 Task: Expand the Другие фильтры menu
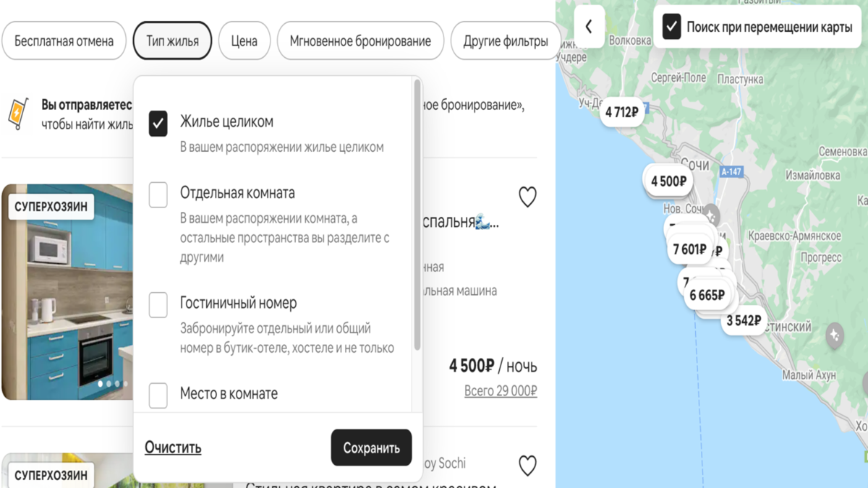[505, 41]
